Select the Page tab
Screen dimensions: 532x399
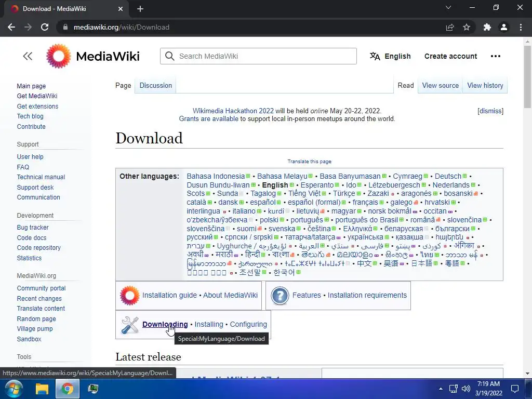[x=123, y=86]
